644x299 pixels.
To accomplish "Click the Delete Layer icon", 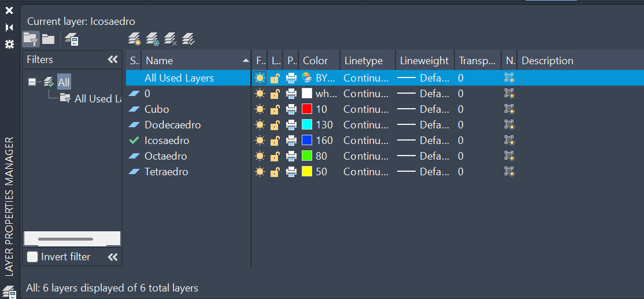I will [x=171, y=39].
